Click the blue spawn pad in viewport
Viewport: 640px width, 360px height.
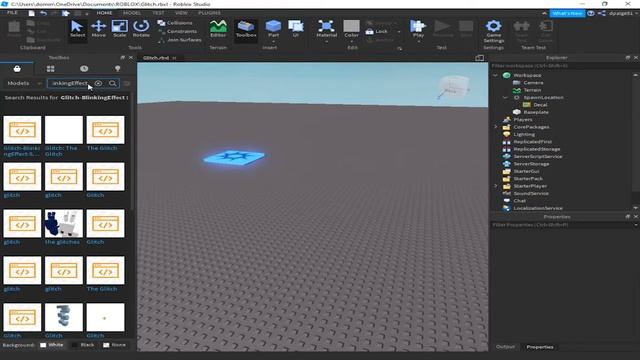click(x=234, y=158)
